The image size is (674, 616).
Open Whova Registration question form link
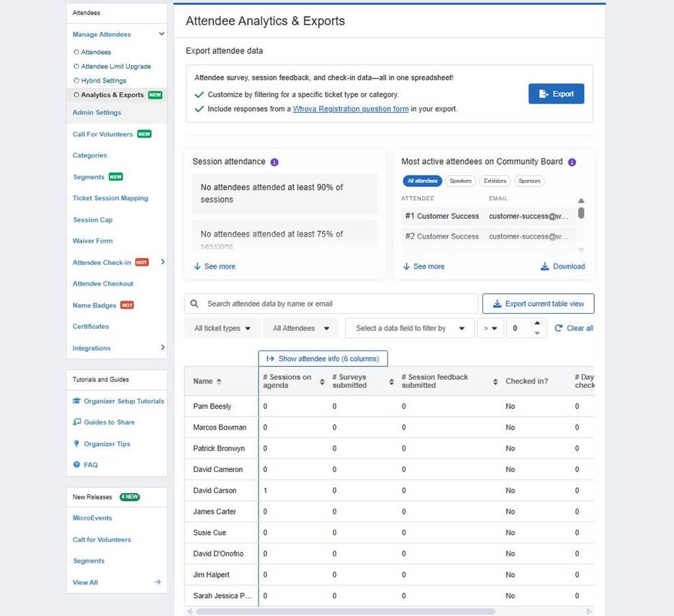pyautogui.click(x=351, y=109)
